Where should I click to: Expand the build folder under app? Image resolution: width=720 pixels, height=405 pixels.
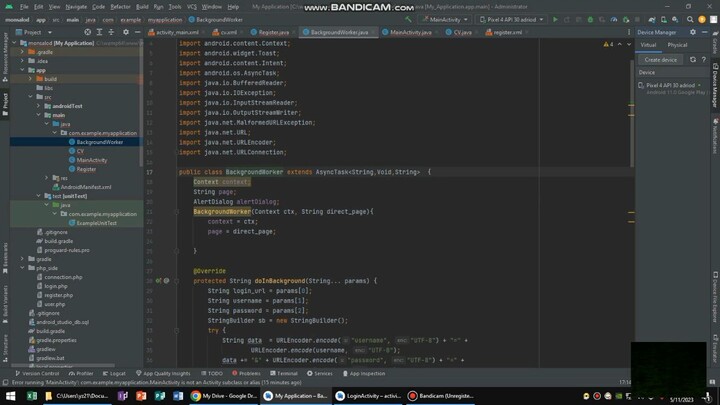coord(30,79)
